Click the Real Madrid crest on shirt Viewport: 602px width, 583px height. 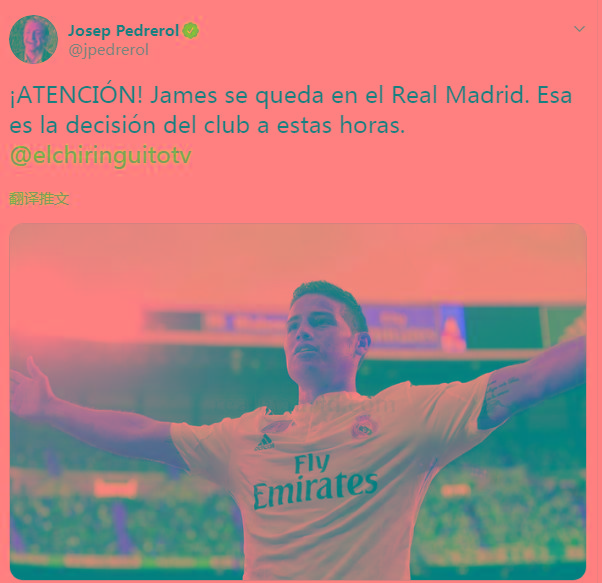coord(363,427)
